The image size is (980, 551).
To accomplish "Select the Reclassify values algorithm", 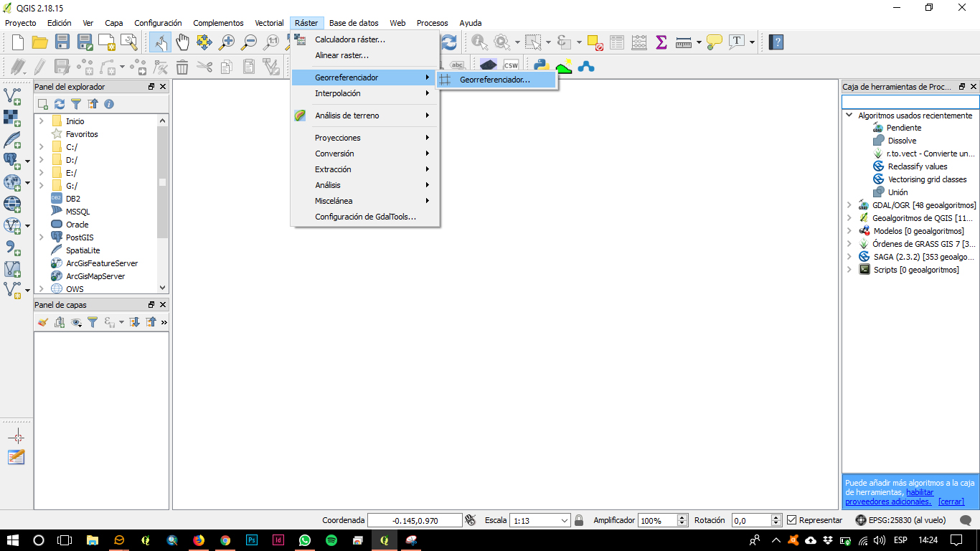I will coord(918,166).
